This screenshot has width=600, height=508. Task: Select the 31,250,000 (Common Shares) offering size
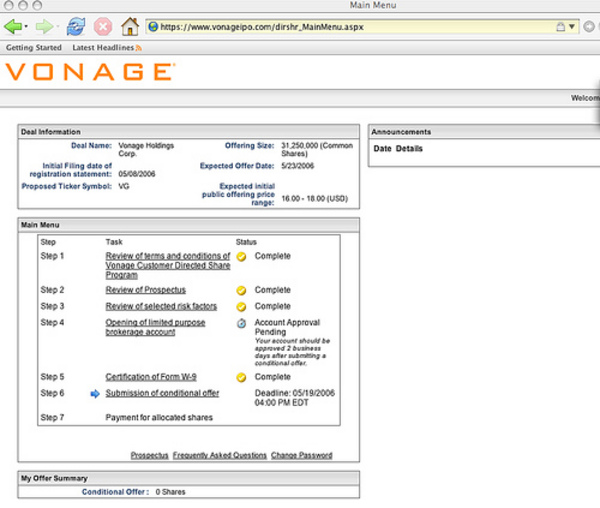point(317,150)
